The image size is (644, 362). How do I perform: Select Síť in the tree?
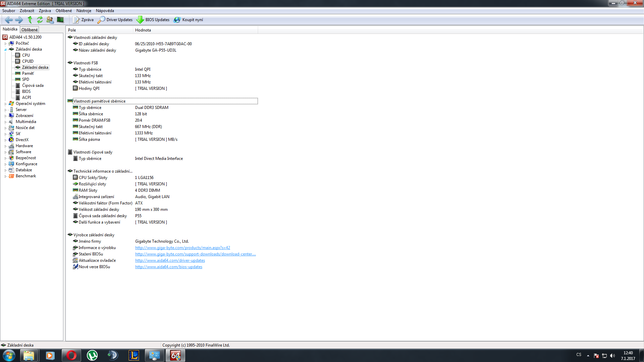[x=18, y=134]
